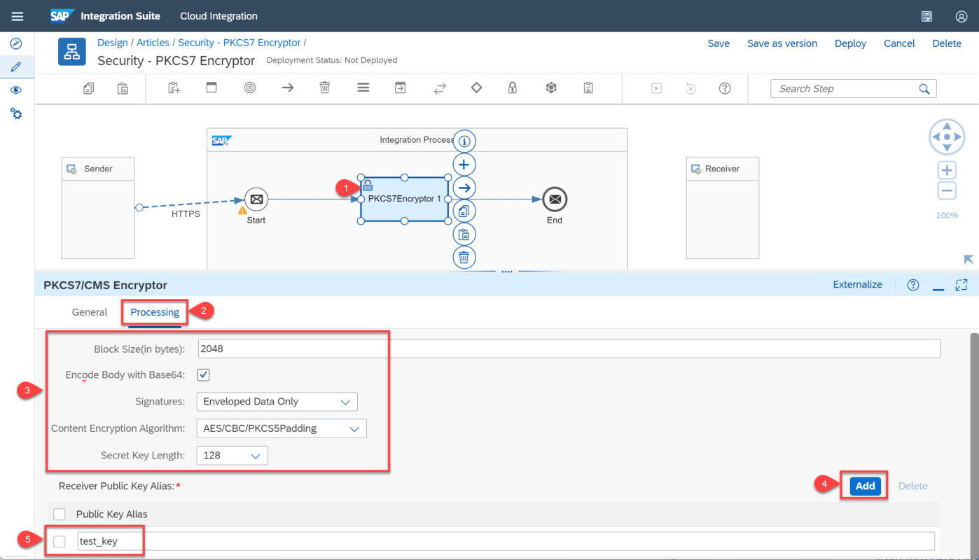The height and width of the screenshot is (560, 979).
Task: Open Design breadcrumb link
Action: [113, 43]
